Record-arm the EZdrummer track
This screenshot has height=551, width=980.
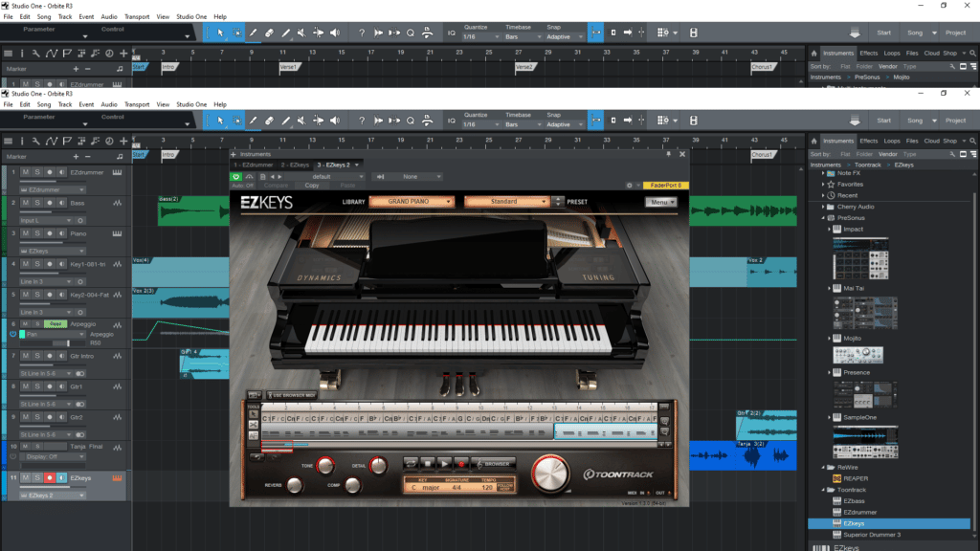click(x=50, y=172)
